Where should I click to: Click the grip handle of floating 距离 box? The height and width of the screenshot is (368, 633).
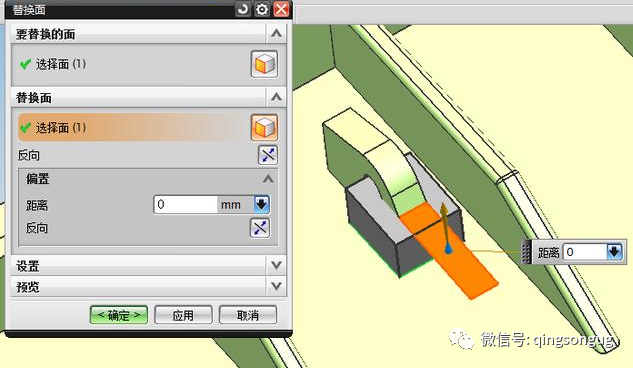point(526,252)
